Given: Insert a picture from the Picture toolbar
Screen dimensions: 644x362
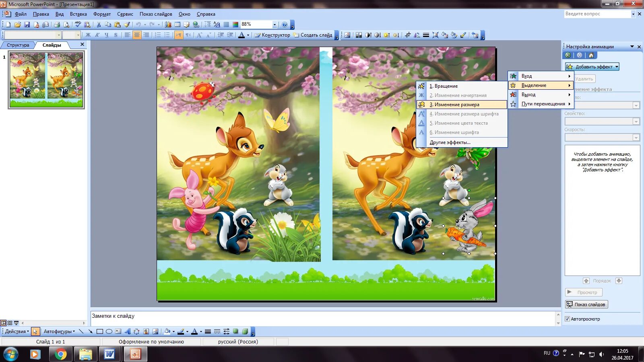Looking at the screenshot, I should pos(347,35).
